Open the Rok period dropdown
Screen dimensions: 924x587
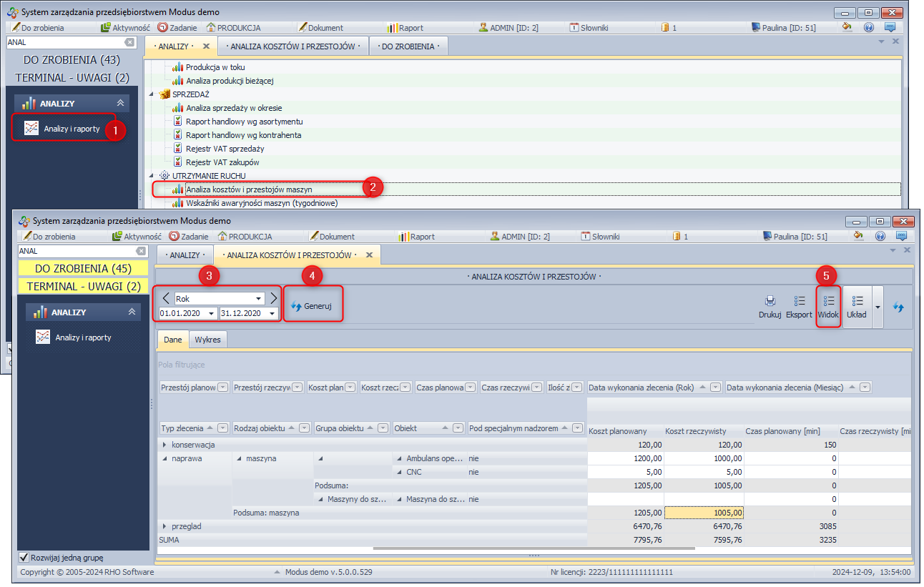(x=258, y=299)
